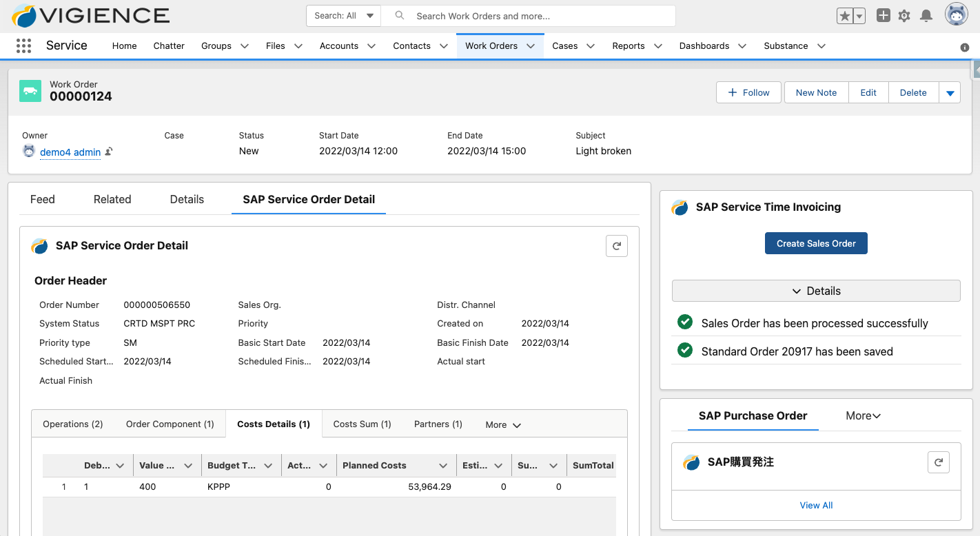This screenshot has height=536, width=980.
Task: Click the Follow button
Action: click(748, 92)
